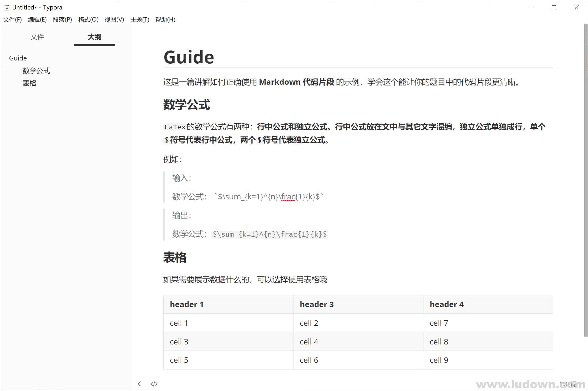Click the 数学公式 section heading

click(187, 105)
